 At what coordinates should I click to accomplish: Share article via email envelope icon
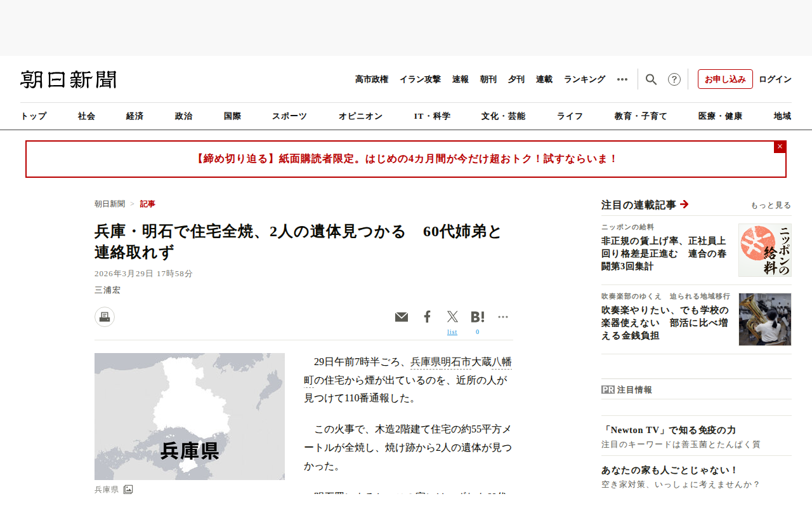(x=402, y=317)
